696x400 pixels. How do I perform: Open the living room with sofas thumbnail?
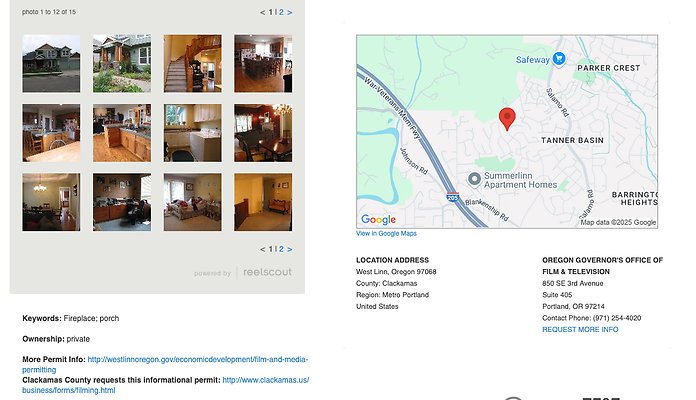tap(193, 202)
